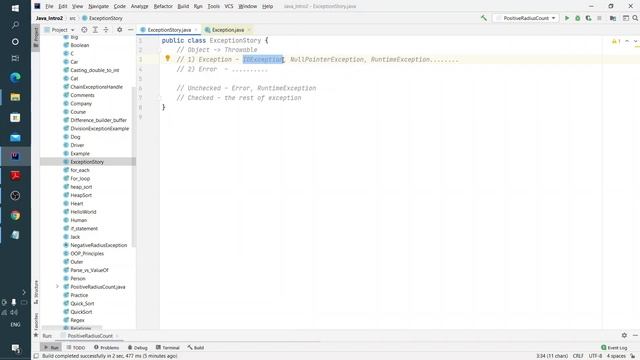This screenshot has height=360, width=640.
Task: Click the ExceptionStory breadcrumb
Action: click(102, 18)
